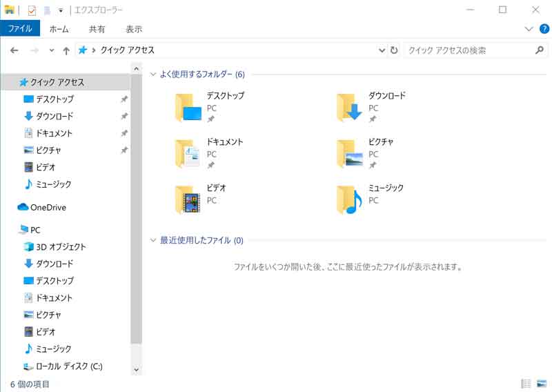Switch to the large icons view layout
The height and width of the screenshot is (392, 552).
pos(541,384)
